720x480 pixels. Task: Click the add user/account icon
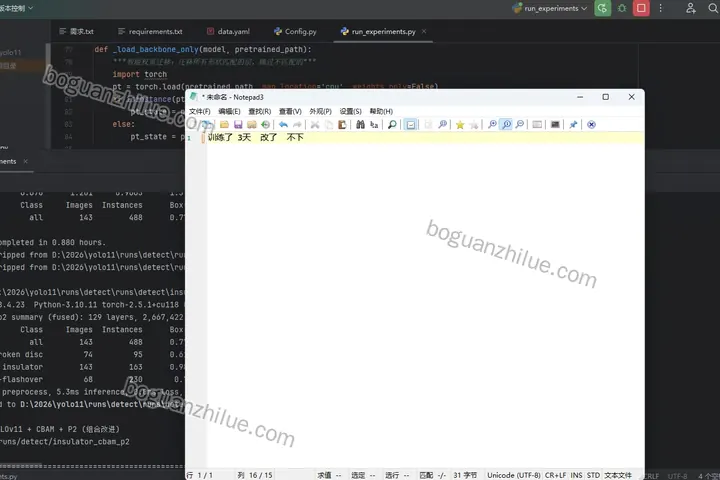[x=691, y=8]
